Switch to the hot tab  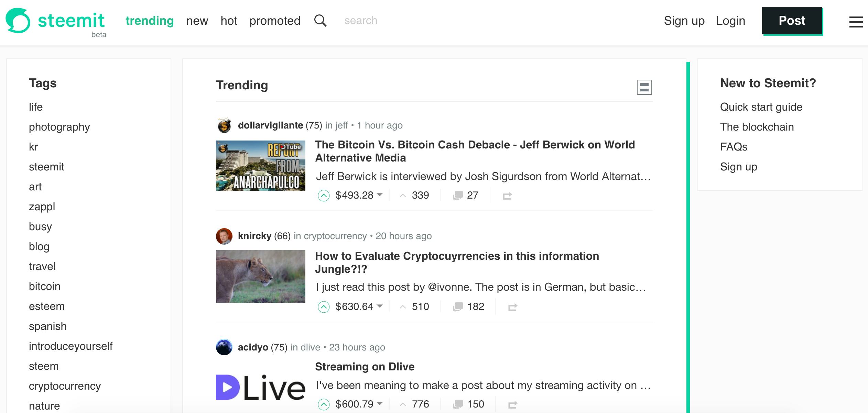click(229, 21)
